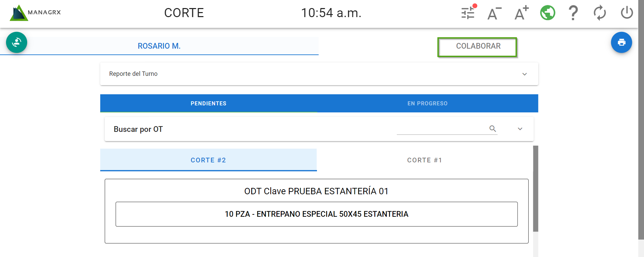Increase font size with A+ icon

point(521,13)
